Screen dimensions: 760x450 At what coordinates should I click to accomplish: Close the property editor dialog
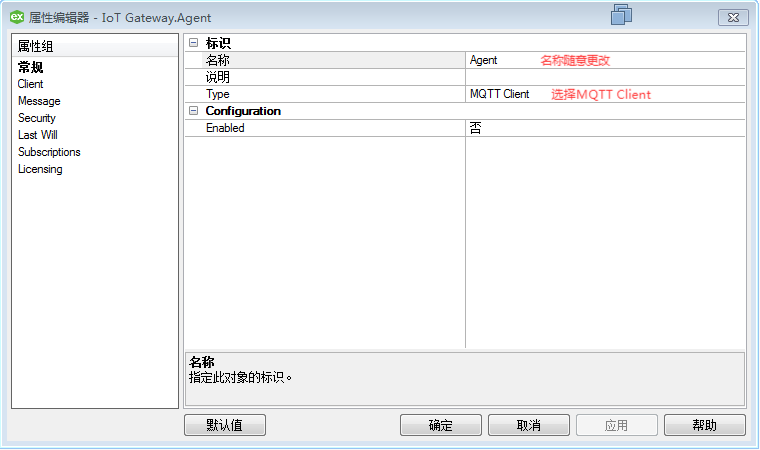[733, 18]
